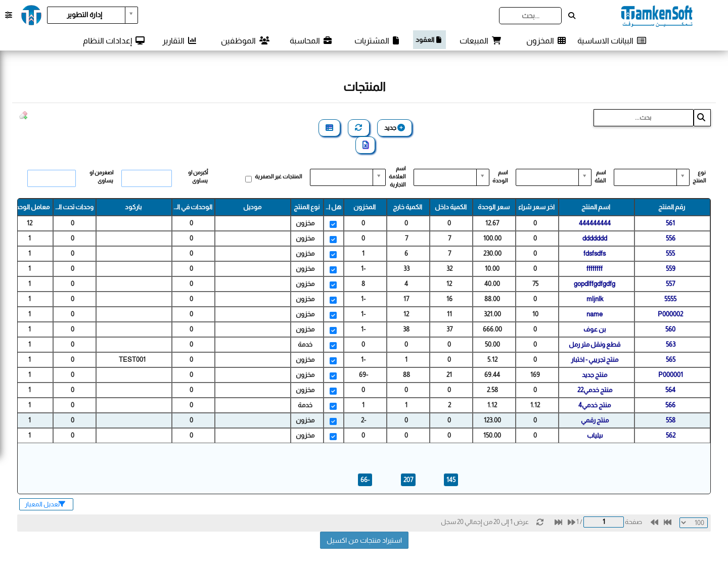Toggle checkbox in row بن عوف

tap(333, 330)
